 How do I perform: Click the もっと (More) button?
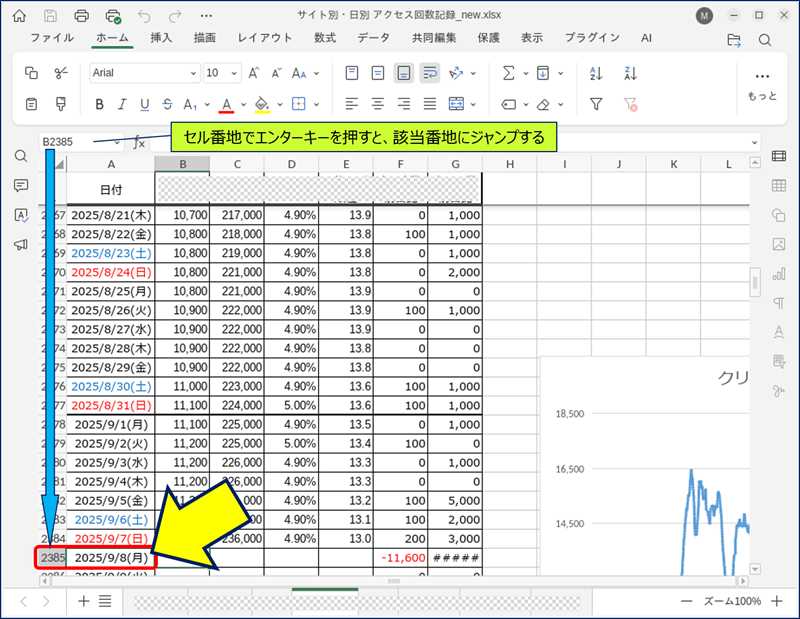[762, 85]
